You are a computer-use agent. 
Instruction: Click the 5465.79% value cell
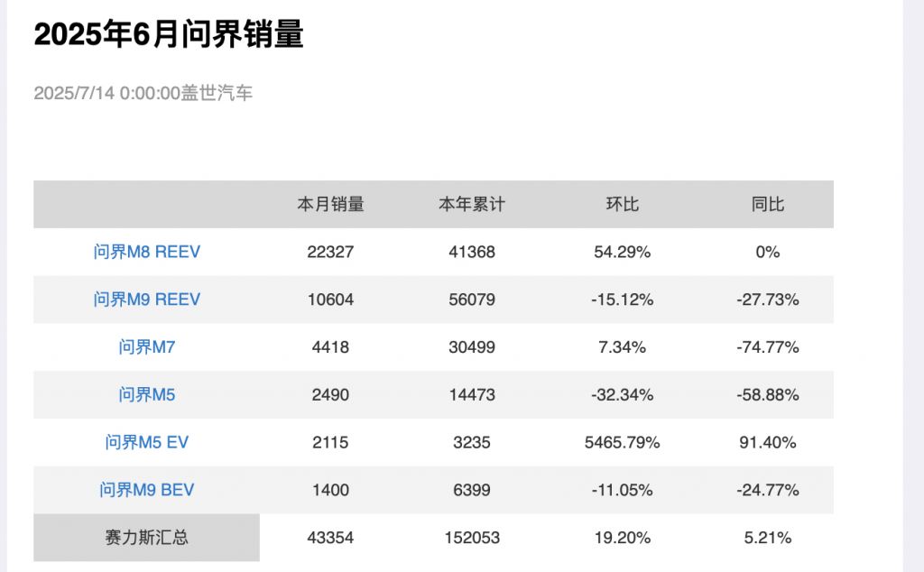(x=622, y=443)
